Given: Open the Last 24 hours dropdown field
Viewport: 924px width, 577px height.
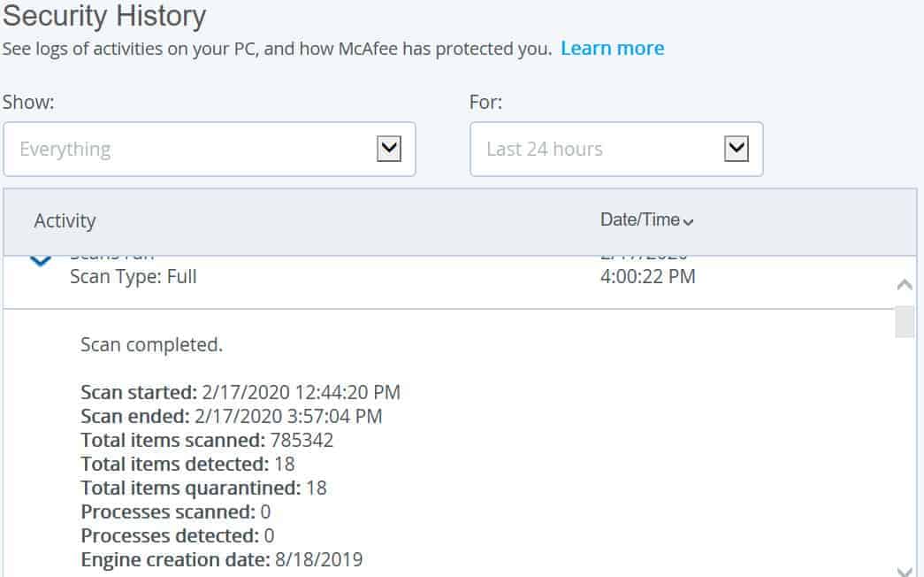Looking at the screenshot, I should point(616,150).
